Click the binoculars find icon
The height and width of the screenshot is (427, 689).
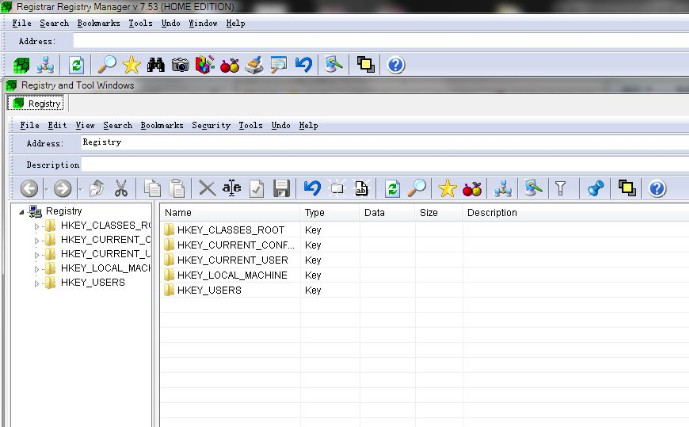pos(156,65)
